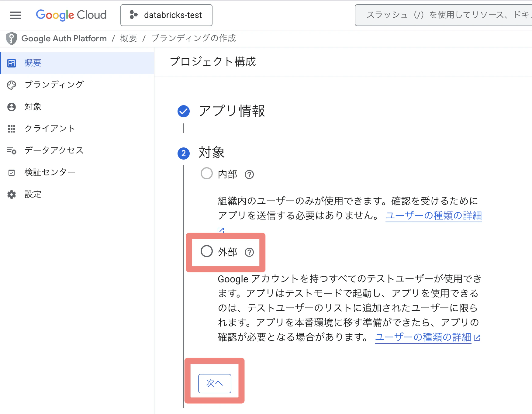The width and height of the screenshot is (532, 414).
Task: Open クライアント in the sidebar
Action: [77, 129]
